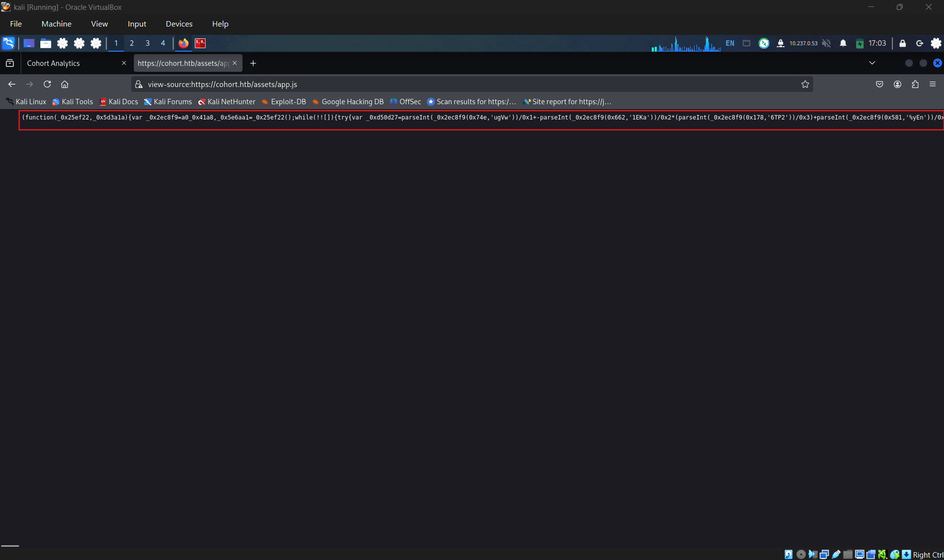The width and height of the screenshot is (944, 560).
Task: Open Google Hacking DB bookmark
Action: 348,102
